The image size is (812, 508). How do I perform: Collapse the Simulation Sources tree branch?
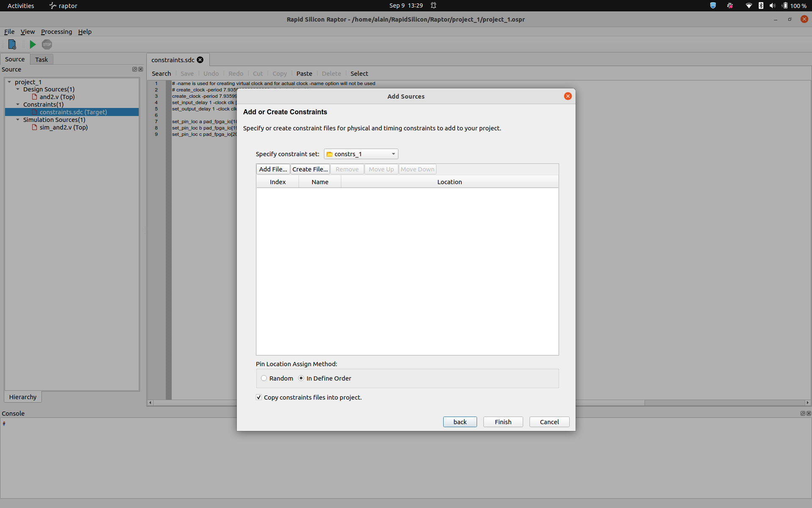tap(18, 120)
